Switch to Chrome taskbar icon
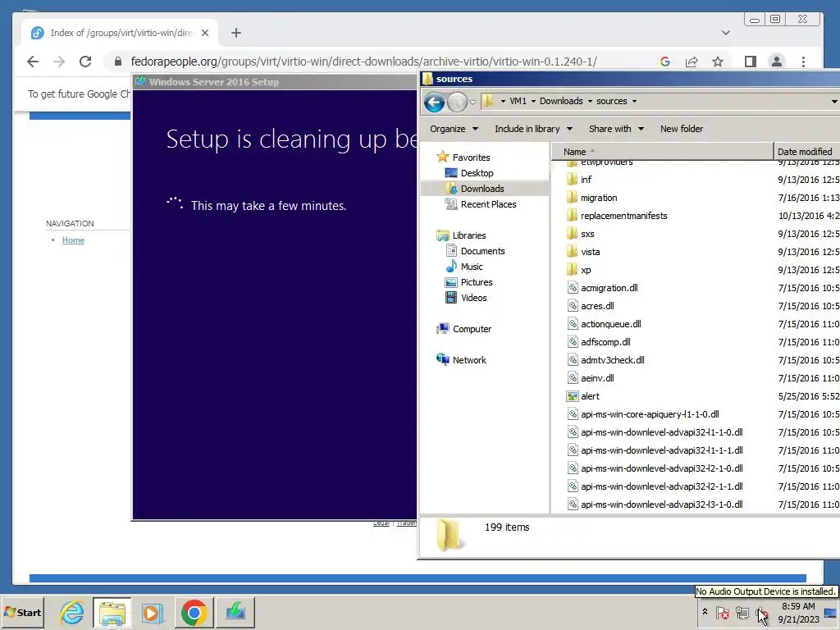840x630 pixels. click(x=194, y=612)
